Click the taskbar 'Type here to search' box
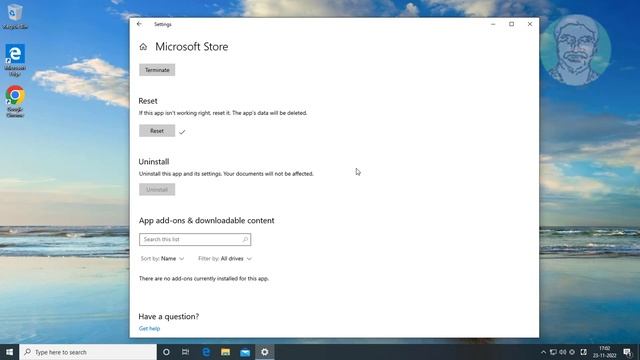 (88, 352)
